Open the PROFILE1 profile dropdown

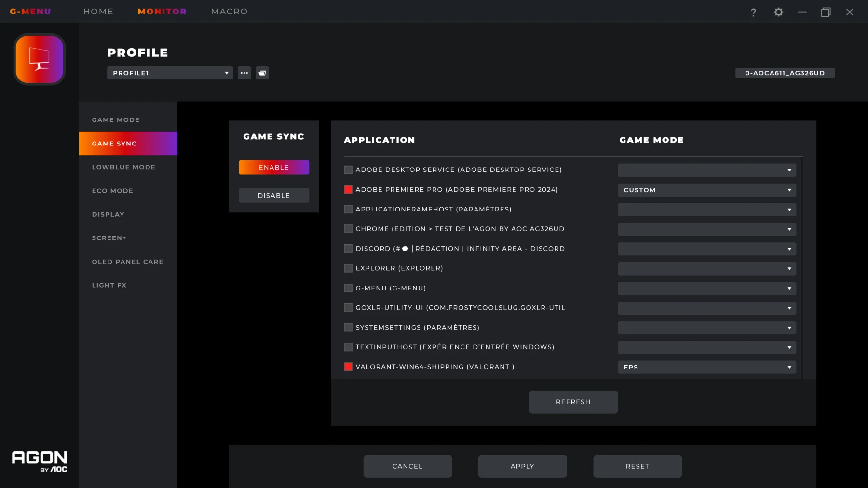(x=169, y=73)
